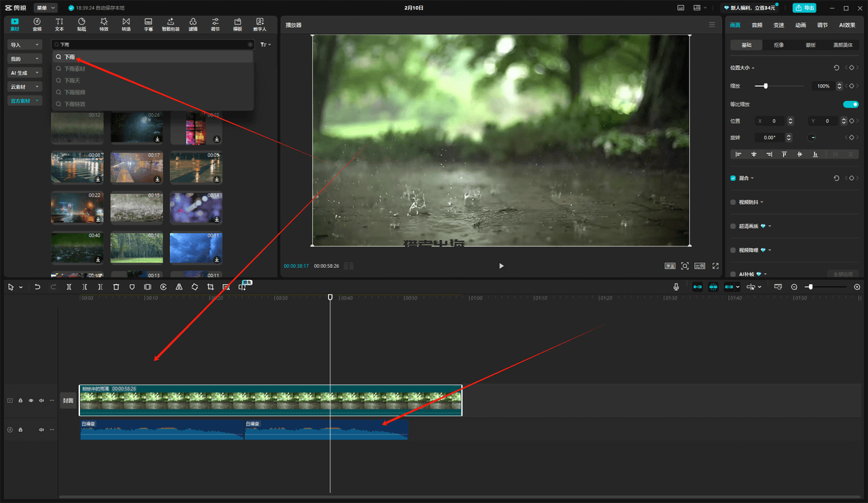Clear the search field with the X icon
The height and width of the screenshot is (503, 868).
click(x=250, y=45)
